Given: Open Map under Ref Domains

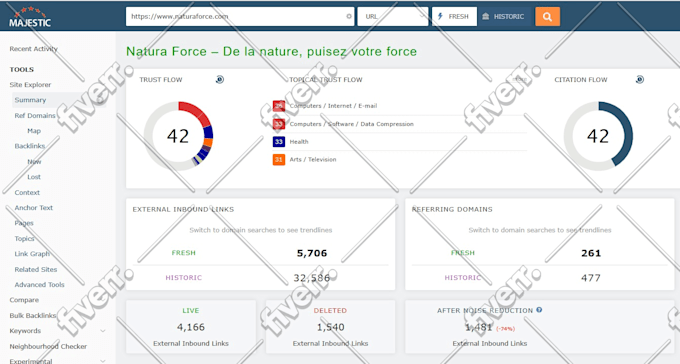Looking at the screenshot, I should 34,131.
